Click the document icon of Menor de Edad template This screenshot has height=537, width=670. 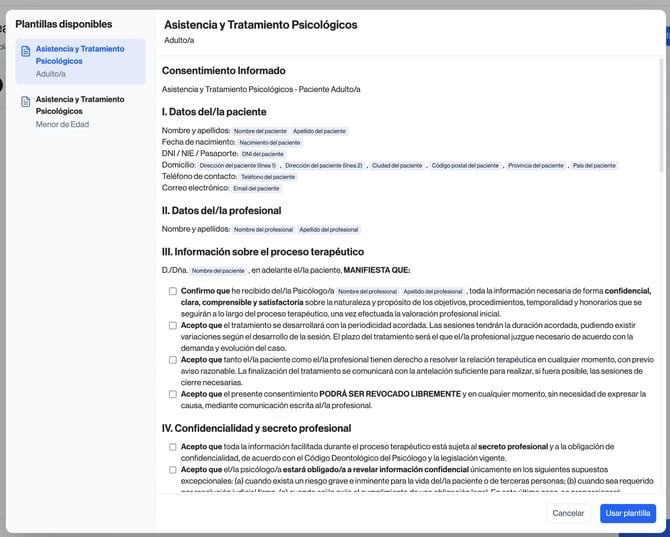coord(26,102)
